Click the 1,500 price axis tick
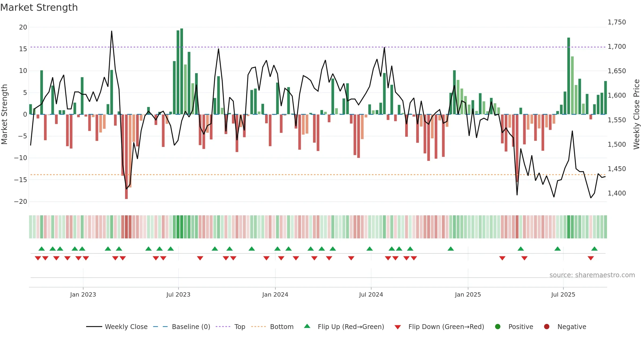Image resolution: width=644 pixels, height=362 pixels. click(x=617, y=145)
